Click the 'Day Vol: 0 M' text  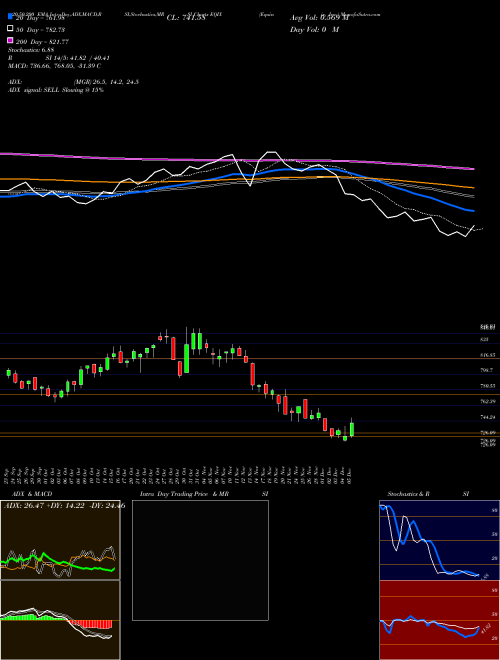tap(314, 30)
